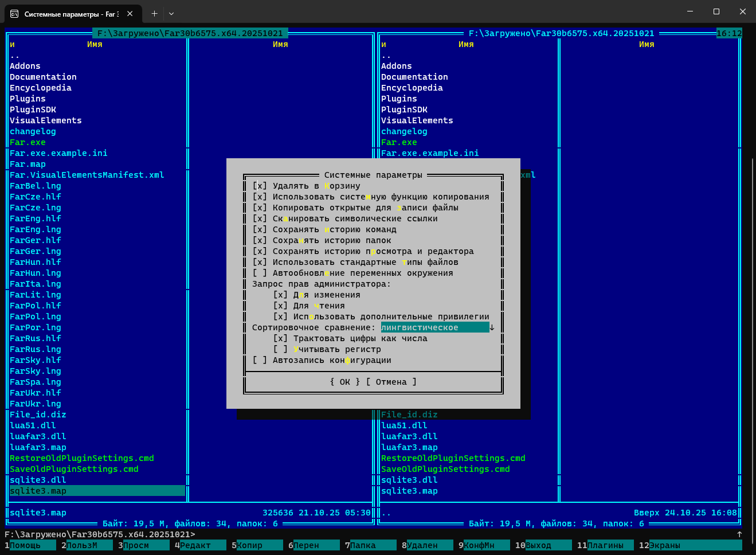The height and width of the screenshot is (555, 756).
Task: Click the terminal icon in the window tab
Action: (x=14, y=14)
